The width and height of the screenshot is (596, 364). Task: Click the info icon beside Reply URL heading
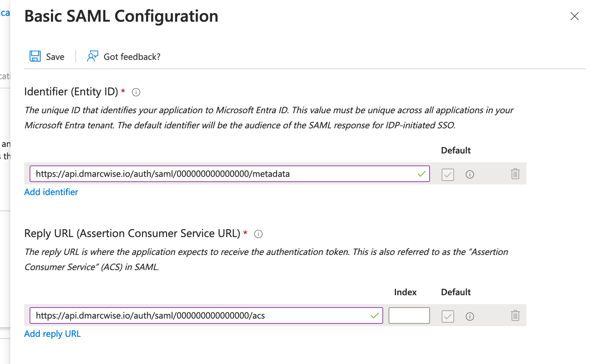(258, 234)
